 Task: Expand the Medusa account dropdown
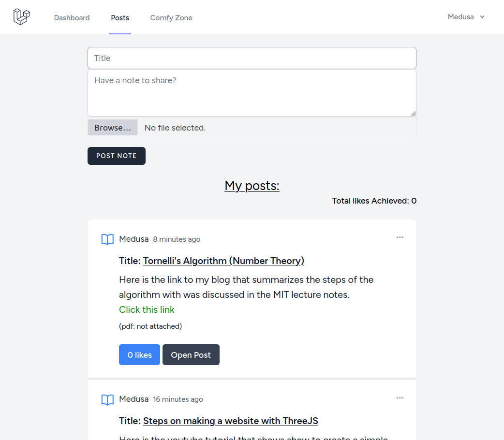(465, 16)
